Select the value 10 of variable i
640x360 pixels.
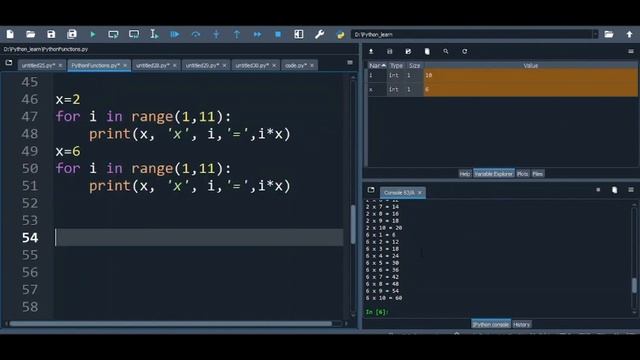tap(530, 76)
